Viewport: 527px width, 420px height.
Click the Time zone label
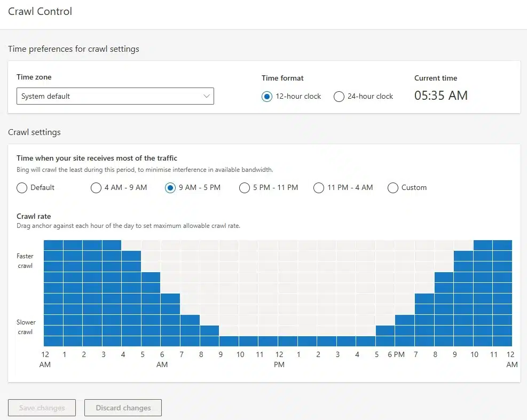point(34,77)
